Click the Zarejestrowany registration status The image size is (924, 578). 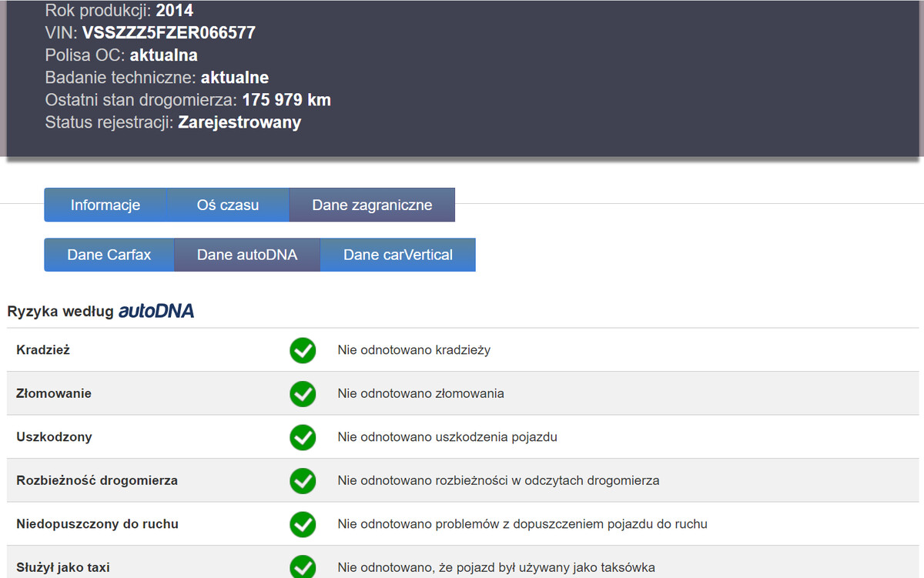239,122
